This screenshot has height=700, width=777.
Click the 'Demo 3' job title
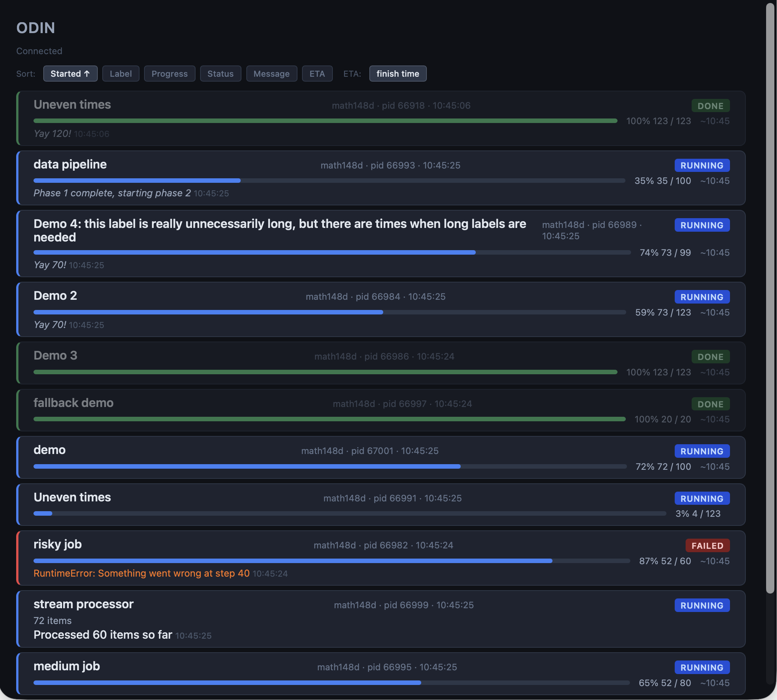[55, 355]
